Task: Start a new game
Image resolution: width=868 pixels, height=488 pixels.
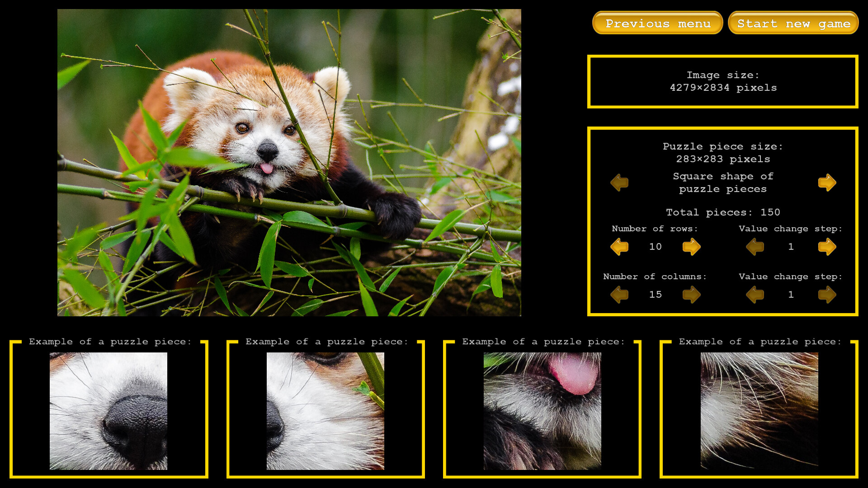Action: 793,24
